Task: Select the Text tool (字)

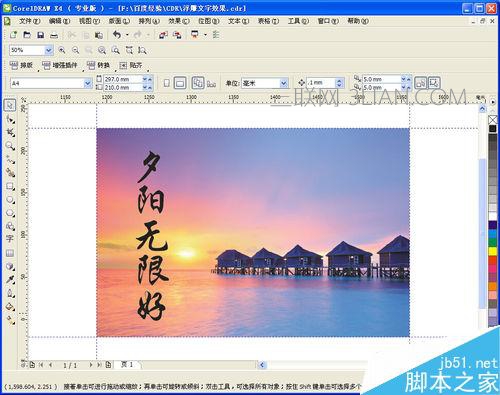Action: click(x=10, y=239)
